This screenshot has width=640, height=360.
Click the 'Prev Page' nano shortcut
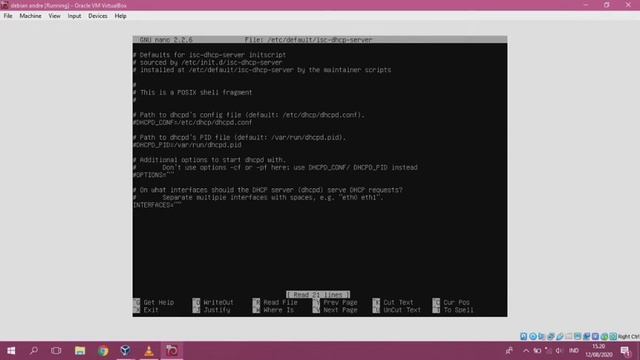(335, 302)
